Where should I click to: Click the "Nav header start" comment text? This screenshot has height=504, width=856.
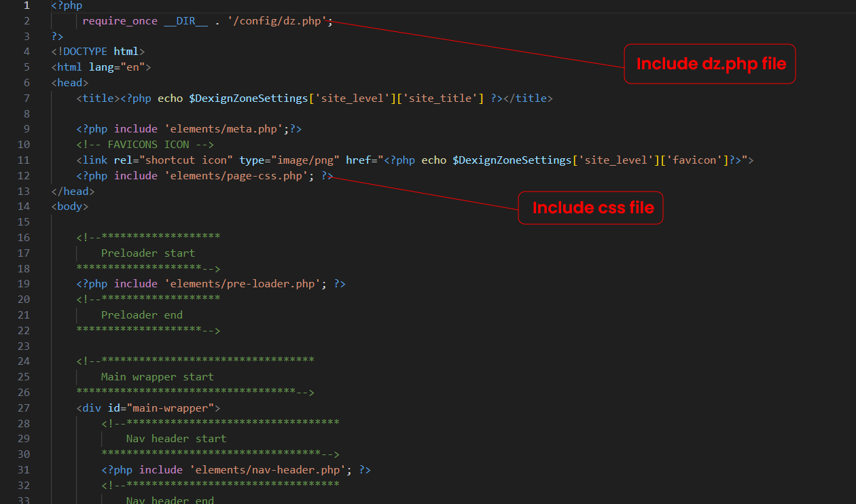[176, 438]
